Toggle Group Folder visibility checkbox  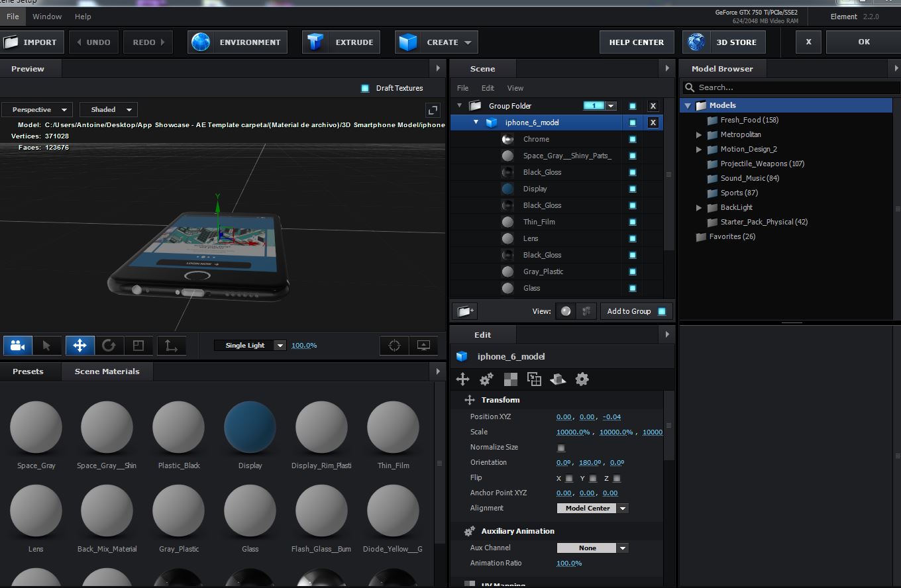point(633,106)
